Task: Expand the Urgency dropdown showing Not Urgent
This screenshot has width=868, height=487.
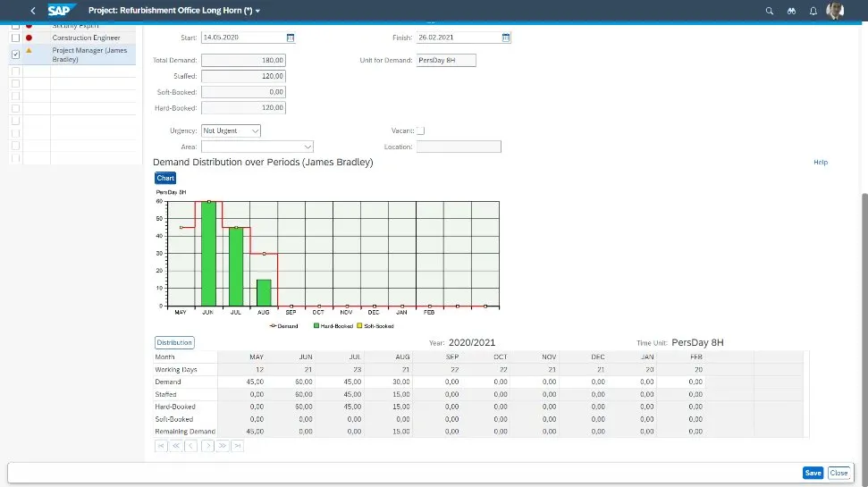Action: [255, 130]
